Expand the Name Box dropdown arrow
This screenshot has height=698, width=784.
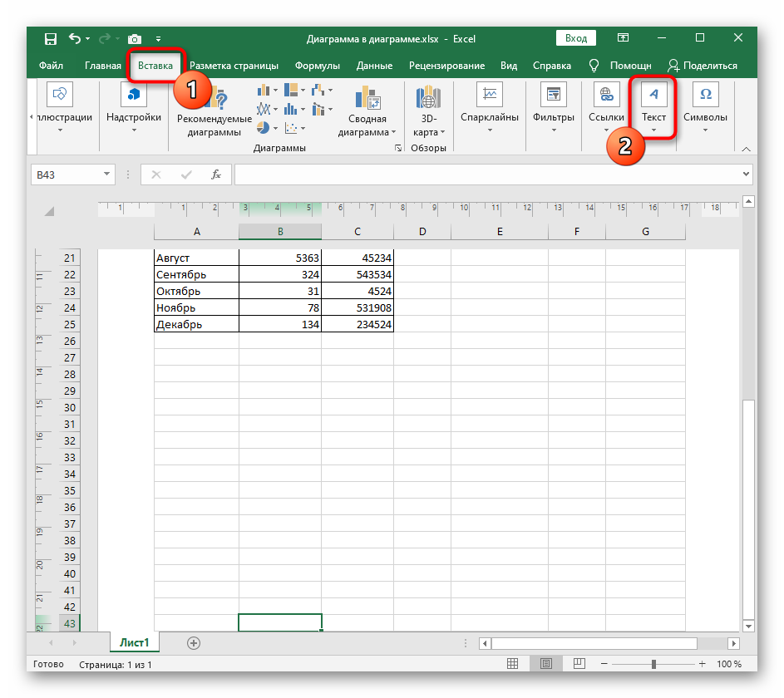(106, 174)
